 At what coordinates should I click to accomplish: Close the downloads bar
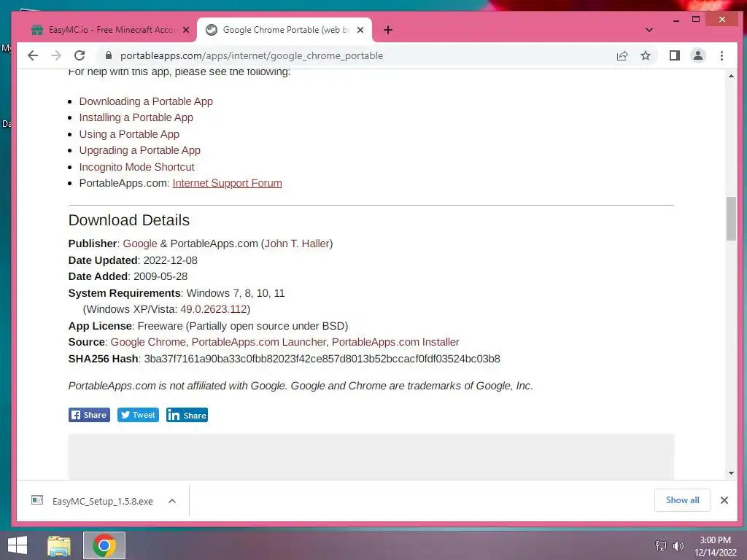tap(724, 500)
